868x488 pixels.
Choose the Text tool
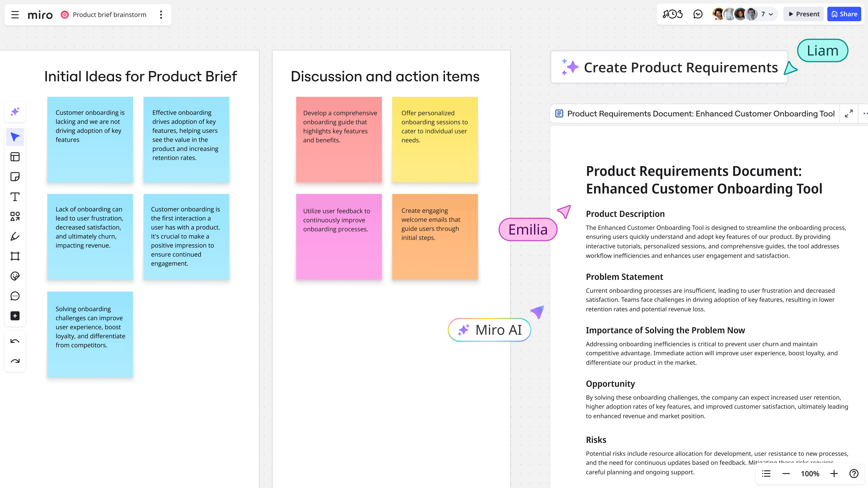coord(15,197)
